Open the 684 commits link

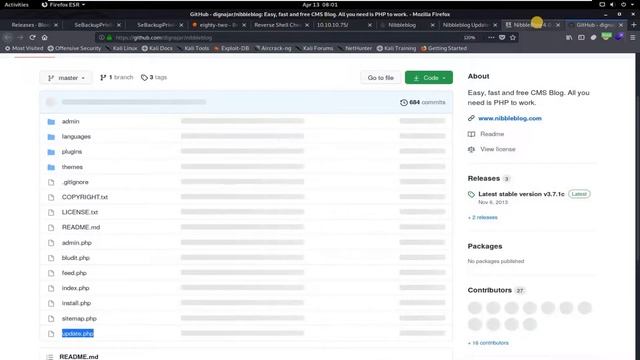click(423, 102)
